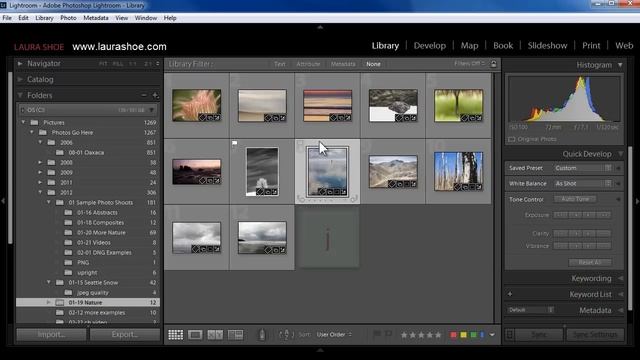Apply green color label swatch

473,335
